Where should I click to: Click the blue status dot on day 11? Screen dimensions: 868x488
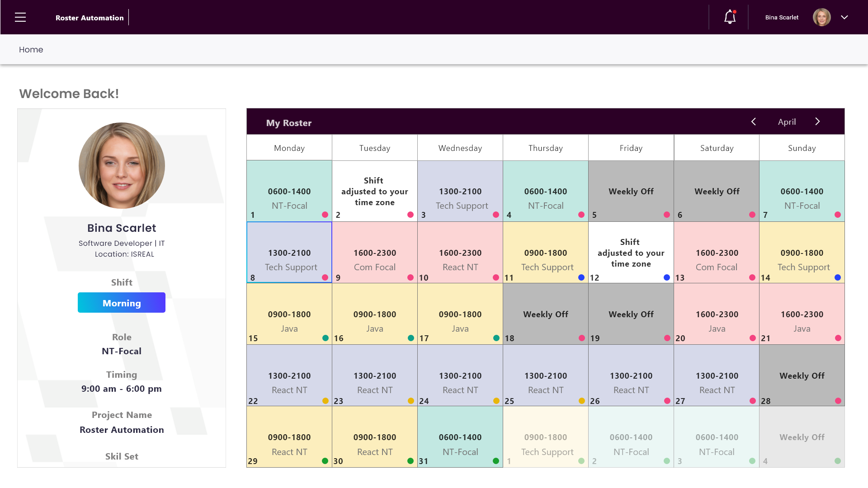tap(581, 277)
